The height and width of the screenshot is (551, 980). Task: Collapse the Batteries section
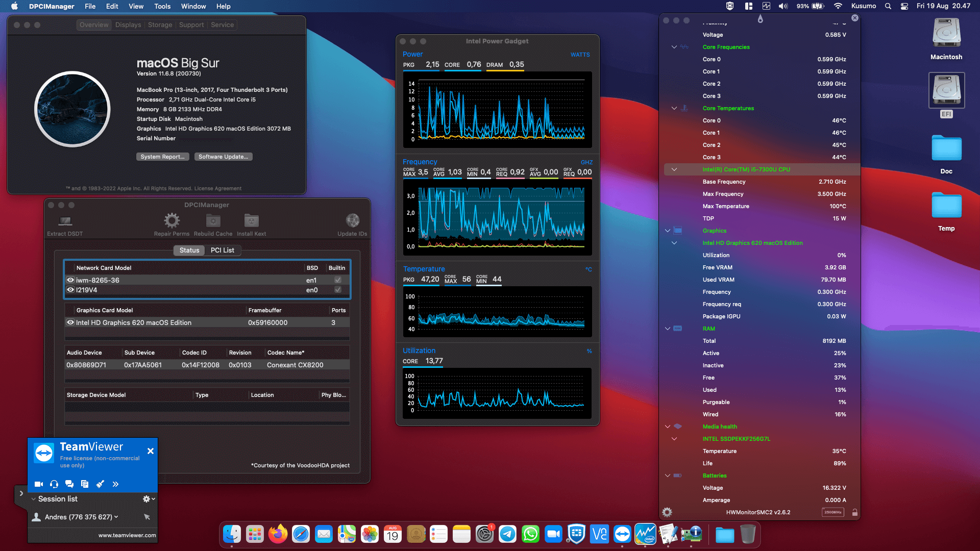[667, 475]
